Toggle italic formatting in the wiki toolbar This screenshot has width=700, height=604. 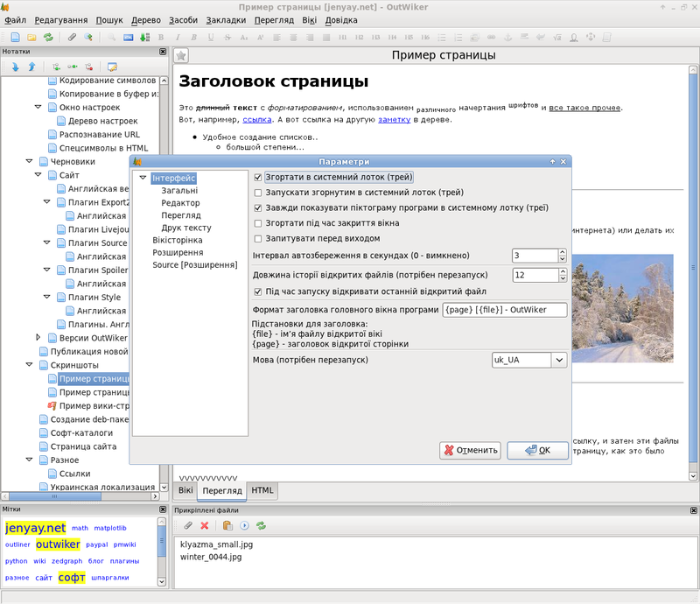point(178,36)
